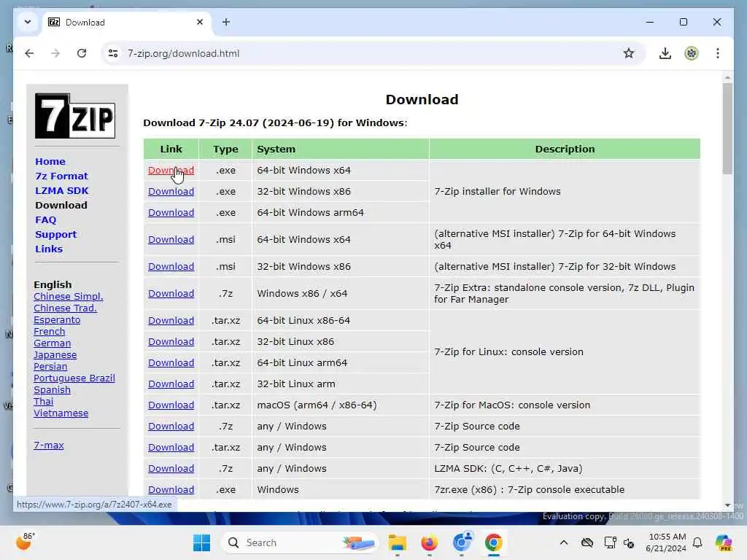Download .tar.xz for 32-bit Linux arm
This screenshot has height=560, width=747.
(x=171, y=384)
